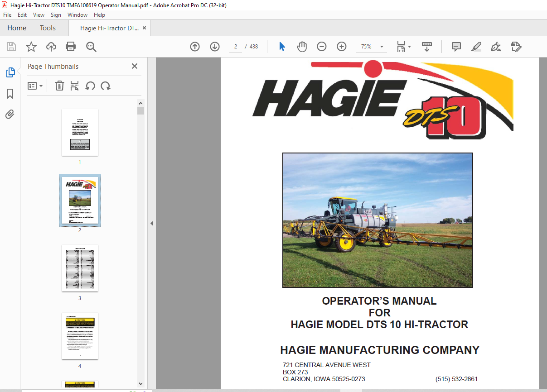Open the Window menu
This screenshot has height=392, width=547.
[77, 15]
